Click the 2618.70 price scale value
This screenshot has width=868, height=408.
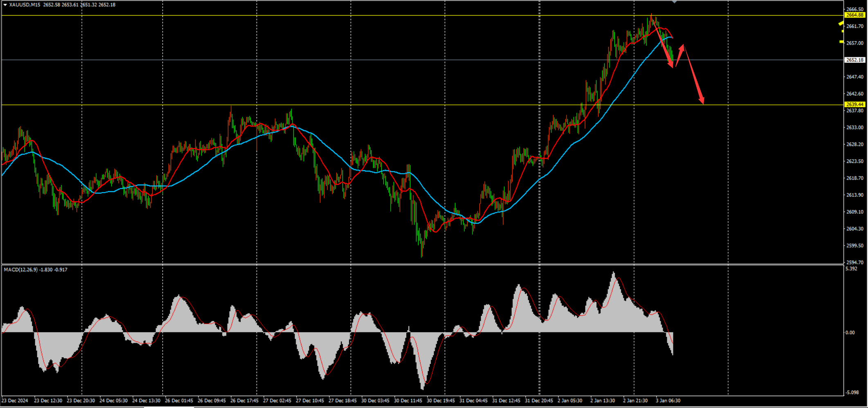[x=855, y=178]
